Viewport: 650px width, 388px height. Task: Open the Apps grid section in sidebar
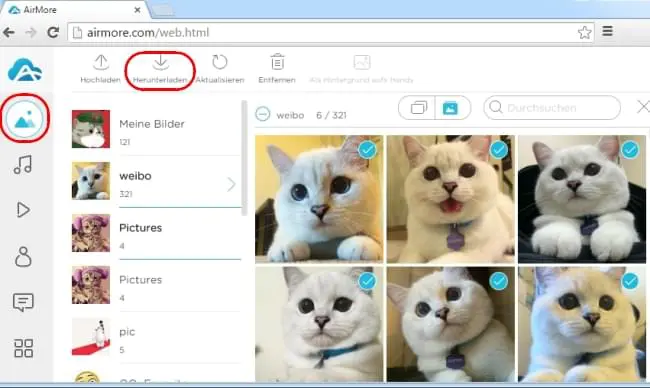point(23,348)
